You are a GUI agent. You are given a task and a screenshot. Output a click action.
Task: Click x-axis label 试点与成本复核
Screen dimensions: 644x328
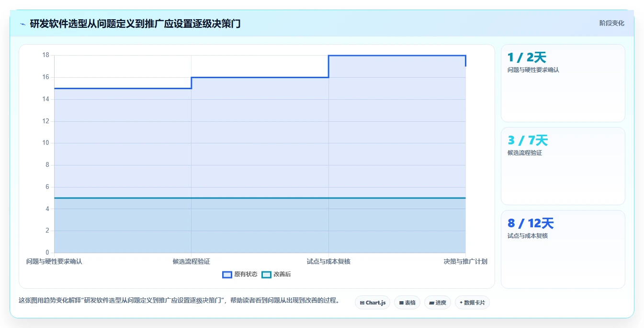click(x=328, y=261)
